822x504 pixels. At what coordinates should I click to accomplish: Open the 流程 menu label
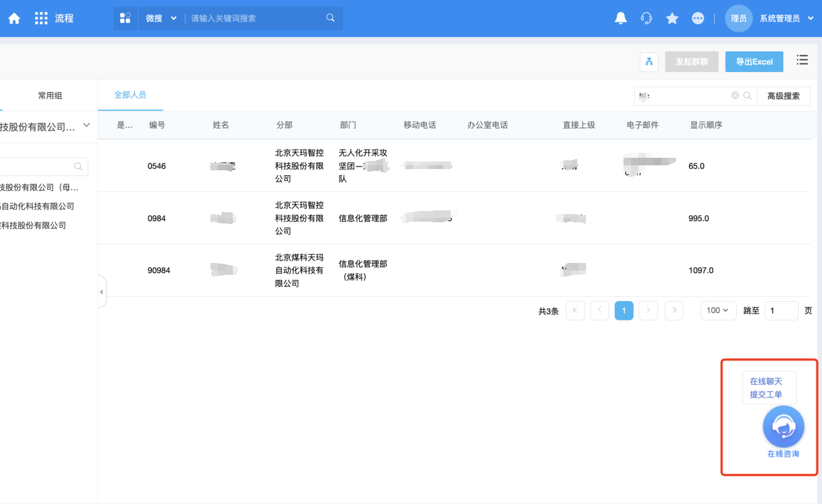(x=64, y=19)
